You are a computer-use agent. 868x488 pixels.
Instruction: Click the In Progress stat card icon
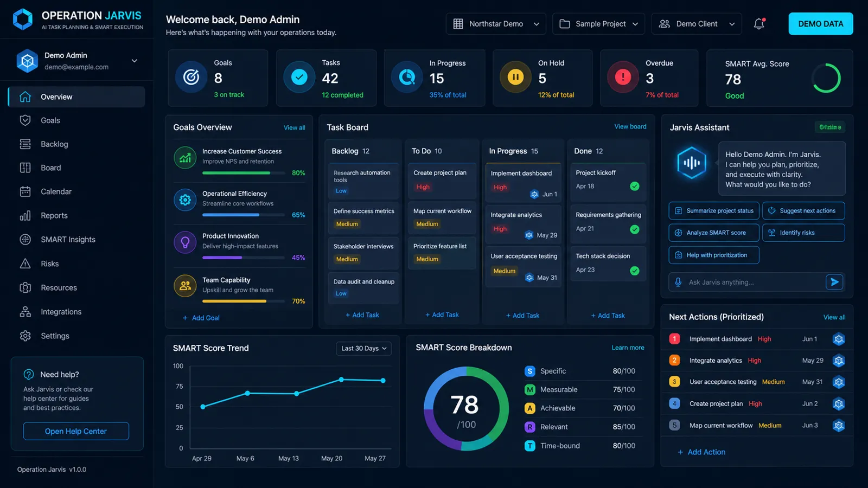407,78
